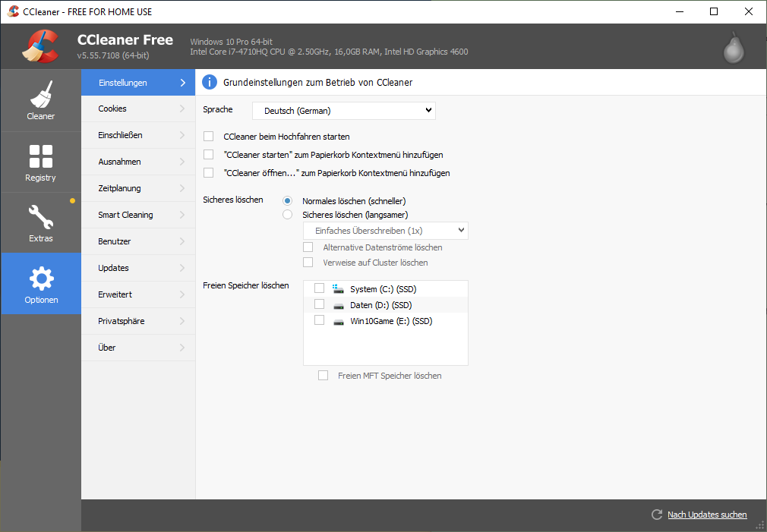Open the Sprache language dropdown
767x532 pixels.
tap(343, 111)
